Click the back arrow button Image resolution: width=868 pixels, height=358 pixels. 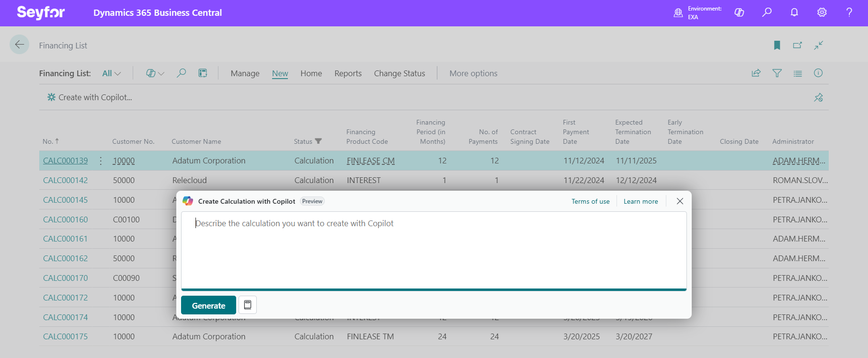19,45
